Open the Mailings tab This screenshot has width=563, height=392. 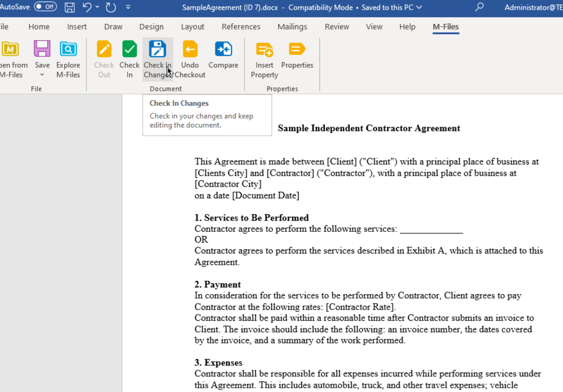pyautogui.click(x=292, y=26)
